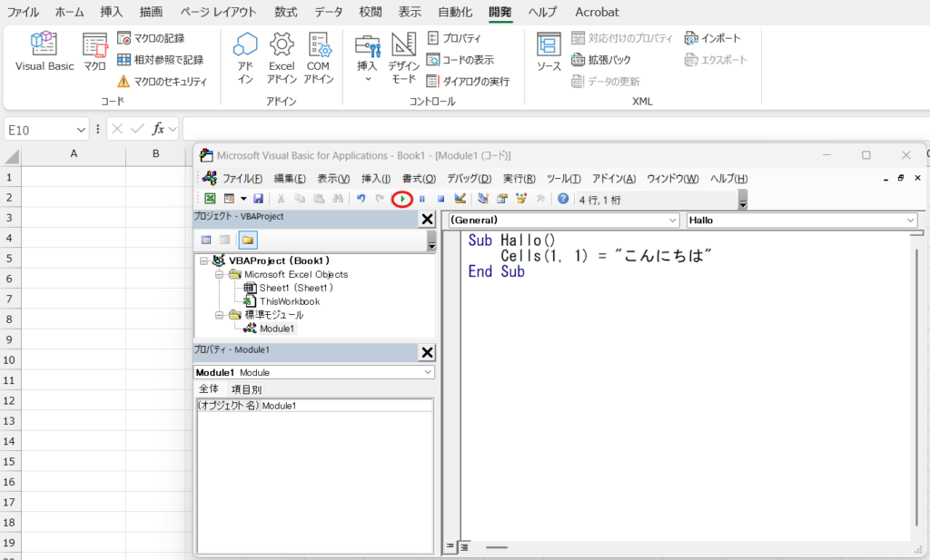Open the (General) object dropdown
The width and height of the screenshot is (930, 560).
(672, 220)
